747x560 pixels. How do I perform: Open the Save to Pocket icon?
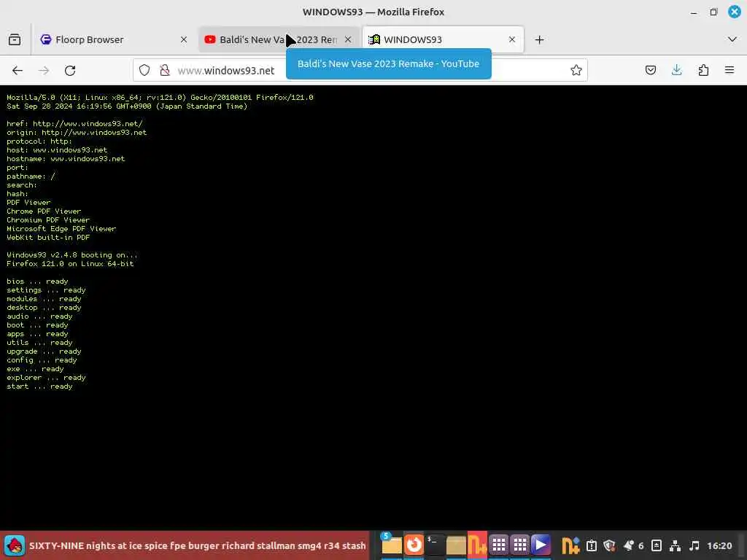650,71
